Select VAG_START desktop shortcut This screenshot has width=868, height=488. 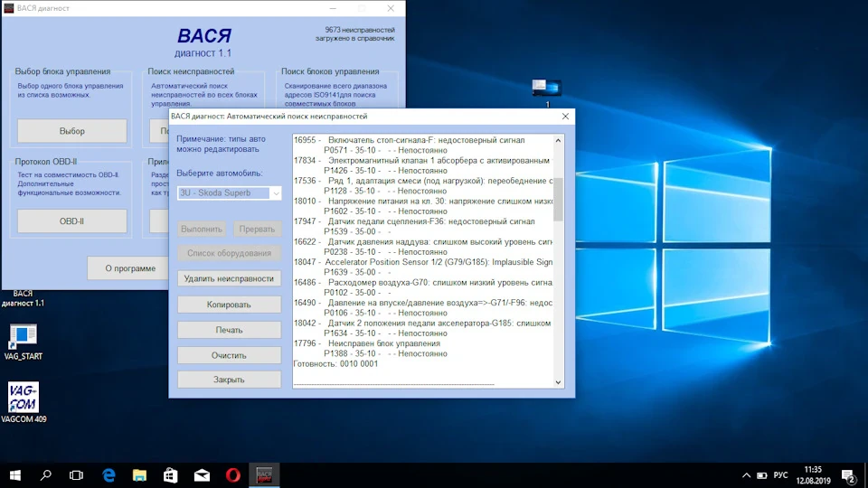23,342
